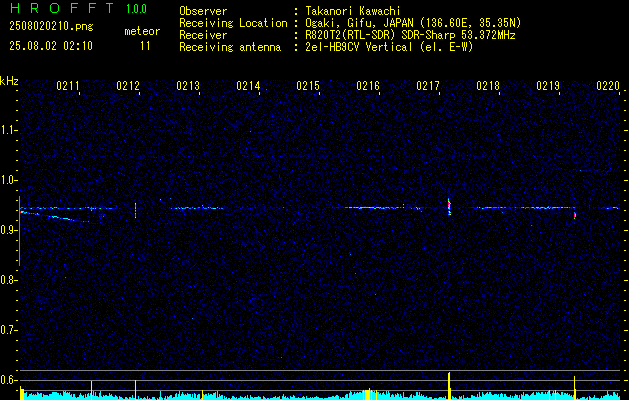
Task: Click the meteor count value 11
Action: pyautogui.click(x=145, y=46)
